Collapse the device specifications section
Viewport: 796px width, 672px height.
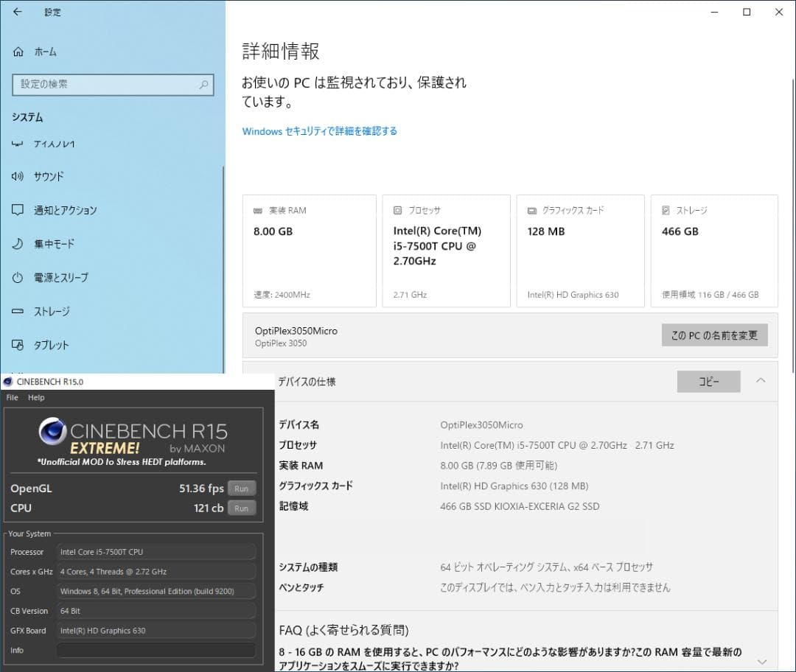point(761,381)
